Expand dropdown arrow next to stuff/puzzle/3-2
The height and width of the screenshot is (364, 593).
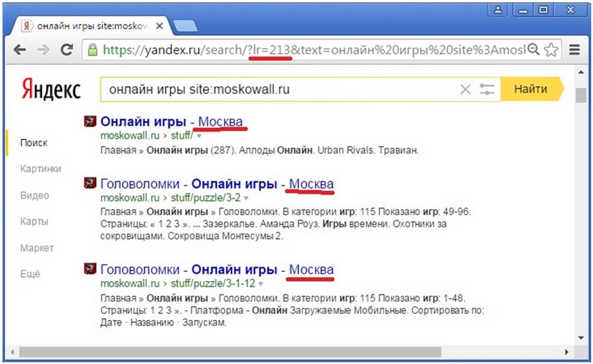246,198
